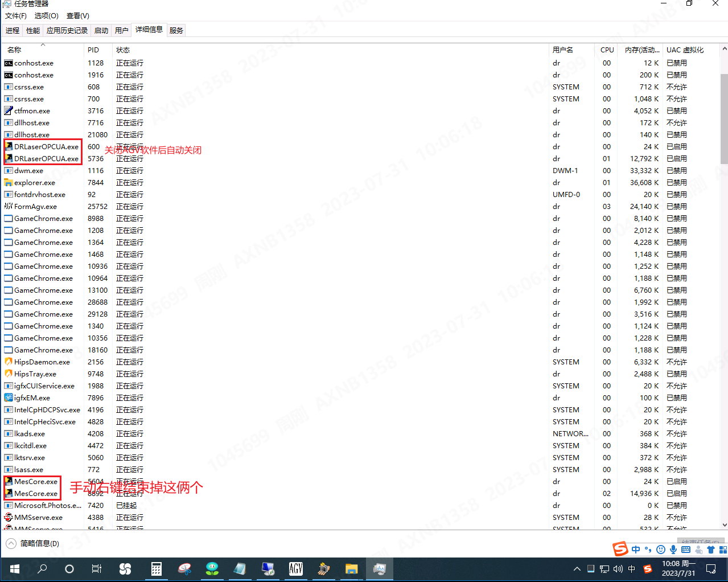
Task: Click the conhost.exe console icon with PID 1128
Action: [9, 63]
